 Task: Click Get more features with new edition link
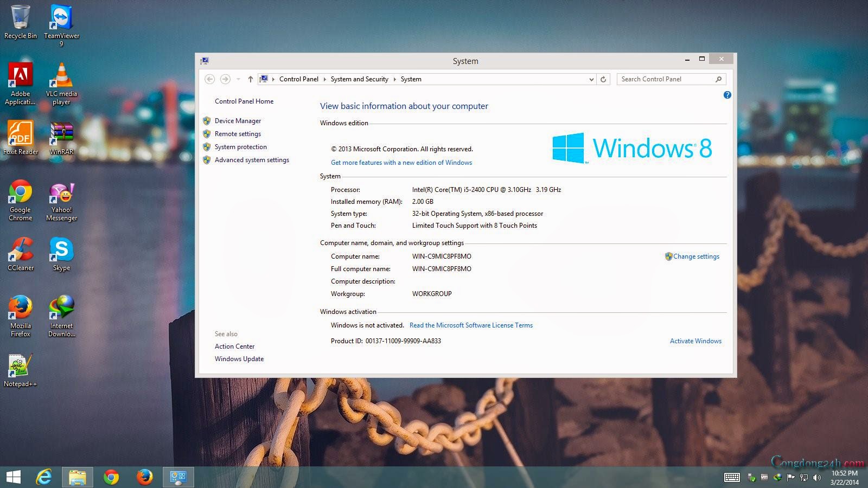coord(401,163)
